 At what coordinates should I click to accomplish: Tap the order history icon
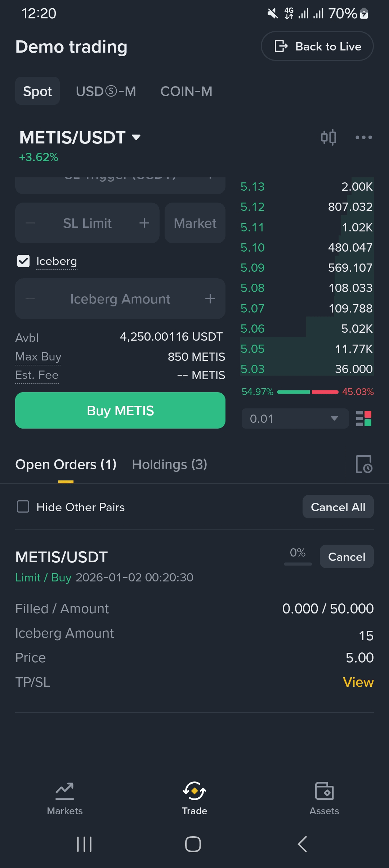[364, 464]
